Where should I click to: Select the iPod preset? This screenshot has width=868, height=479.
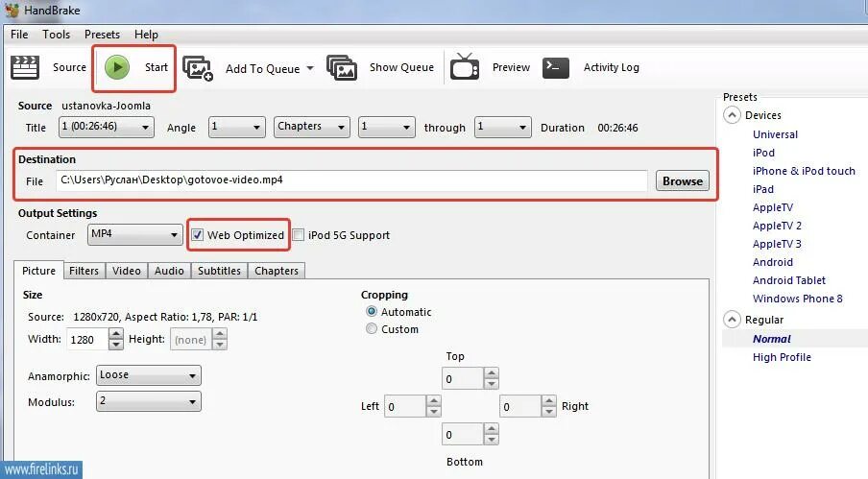pyautogui.click(x=763, y=153)
